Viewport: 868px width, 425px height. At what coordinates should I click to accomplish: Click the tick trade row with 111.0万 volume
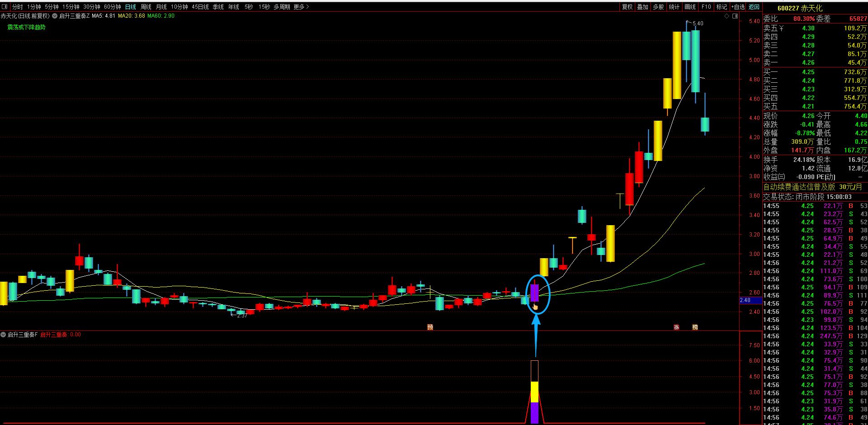tap(815, 271)
